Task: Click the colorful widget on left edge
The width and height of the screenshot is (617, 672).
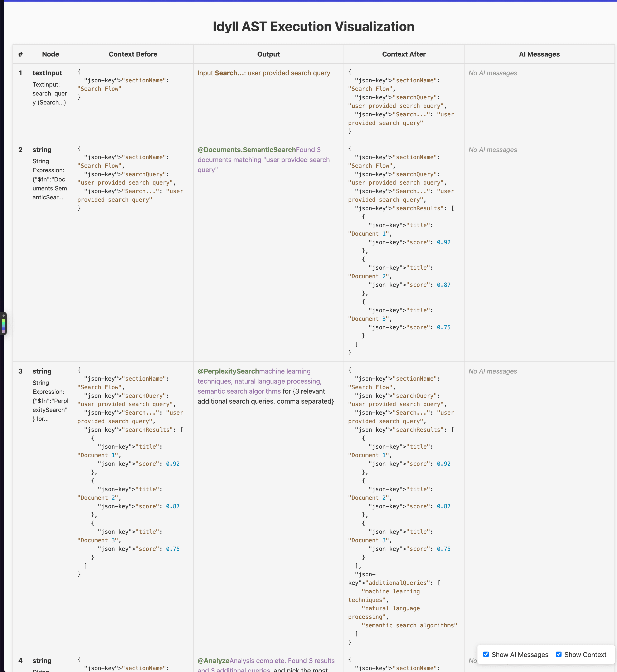Action: coord(3,323)
